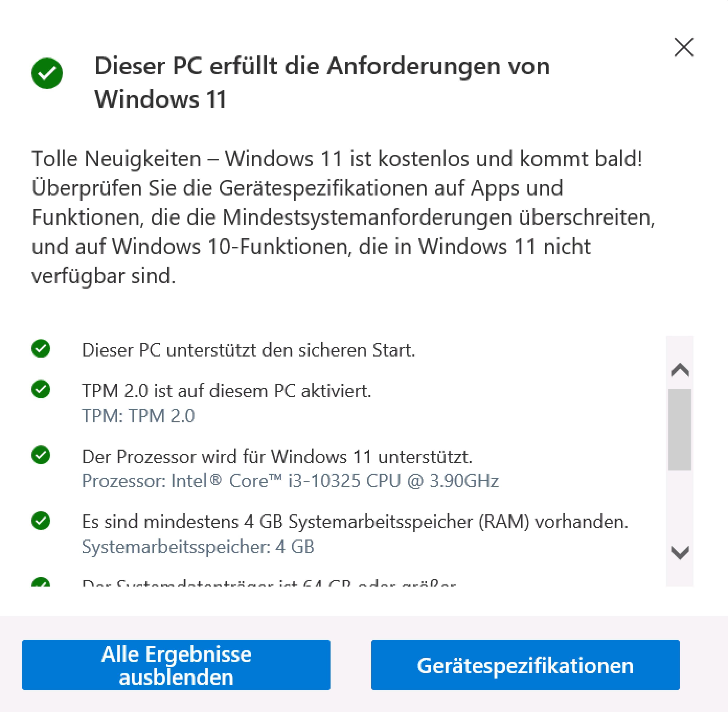Click the green check next to secure start
This screenshot has width=728, height=712.
tap(41, 348)
